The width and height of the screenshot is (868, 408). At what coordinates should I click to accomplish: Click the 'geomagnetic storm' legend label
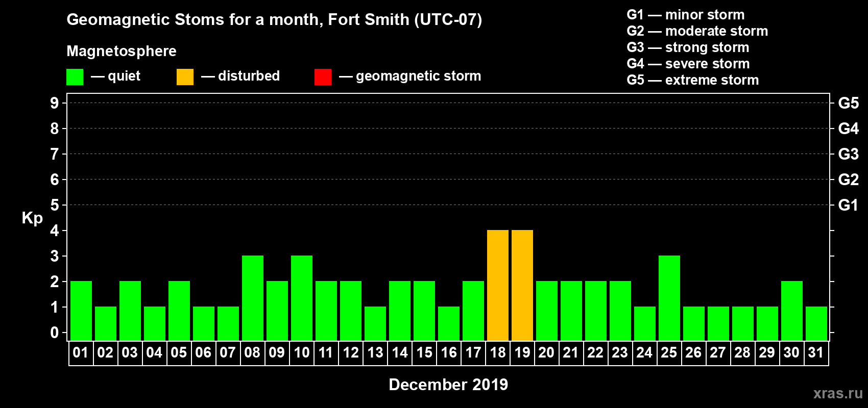click(x=419, y=76)
